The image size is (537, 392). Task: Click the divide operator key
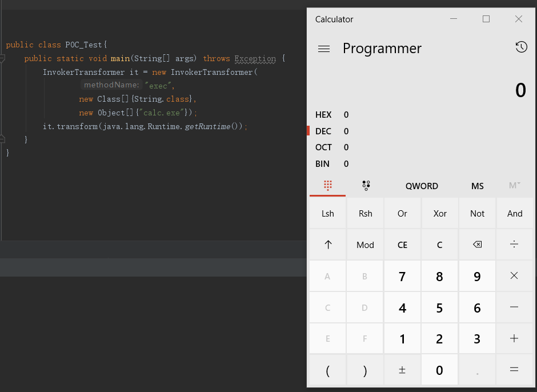pyautogui.click(x=515, y=245)
